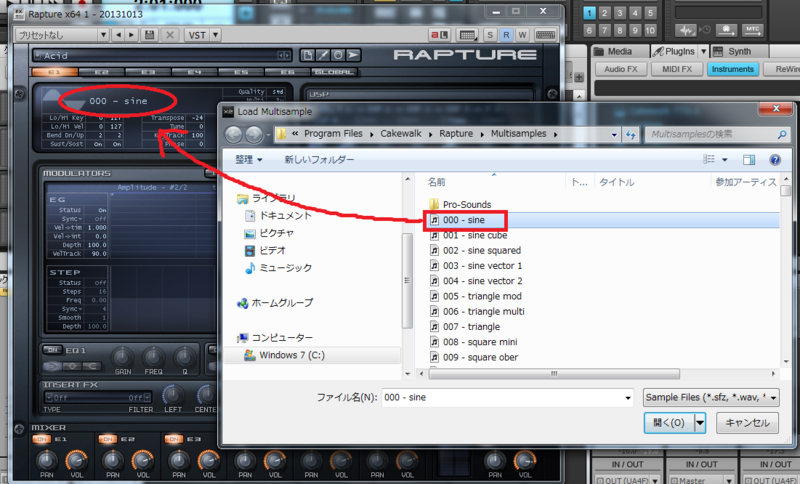This screenshot has width=800, height=484.
Task: Toggle the preview pane icon
Action: [x=748, y=160]
